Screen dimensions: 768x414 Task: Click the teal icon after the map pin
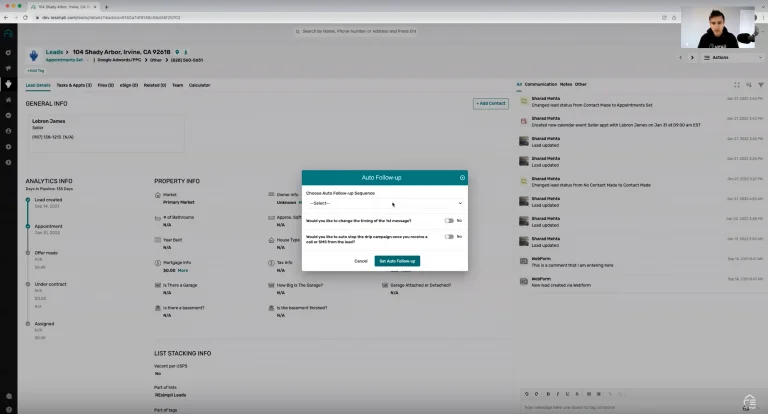[186, 52]
